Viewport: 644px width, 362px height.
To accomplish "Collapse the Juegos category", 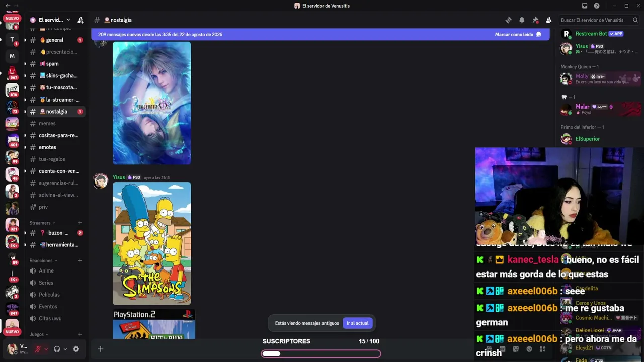I will tap(39, 334).
